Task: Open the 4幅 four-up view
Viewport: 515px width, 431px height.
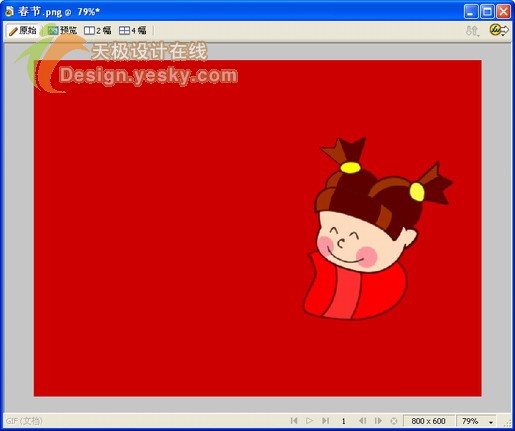Action: click(x=133, y=31)
